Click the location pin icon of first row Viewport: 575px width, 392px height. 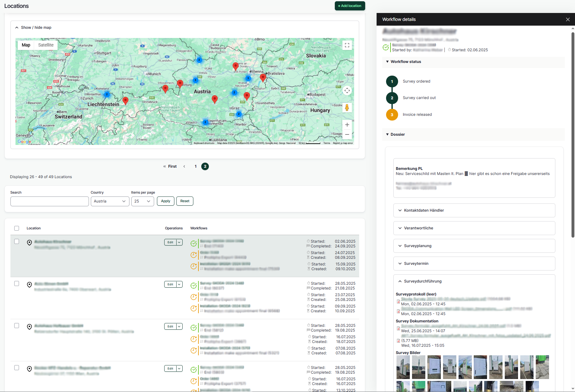pos(29,243)
